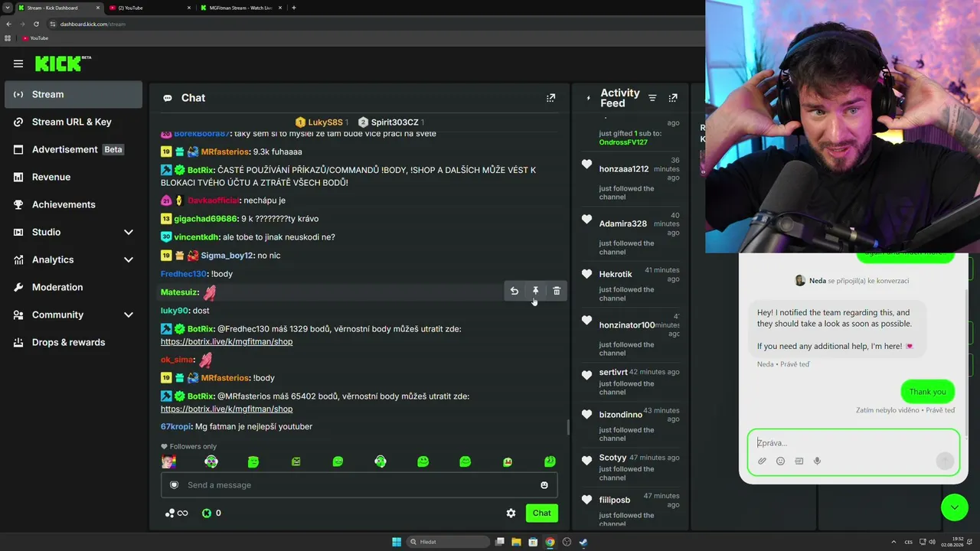980x551 pixels.
Task: Open Stream URL & Key page
Action: (73, 122)
